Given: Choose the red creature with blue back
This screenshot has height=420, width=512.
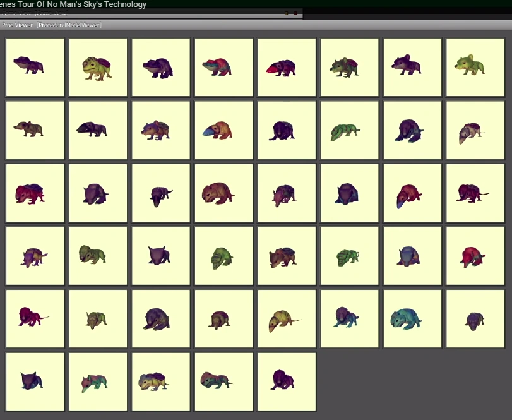Looking at the screenshot, I should [35, 193].
